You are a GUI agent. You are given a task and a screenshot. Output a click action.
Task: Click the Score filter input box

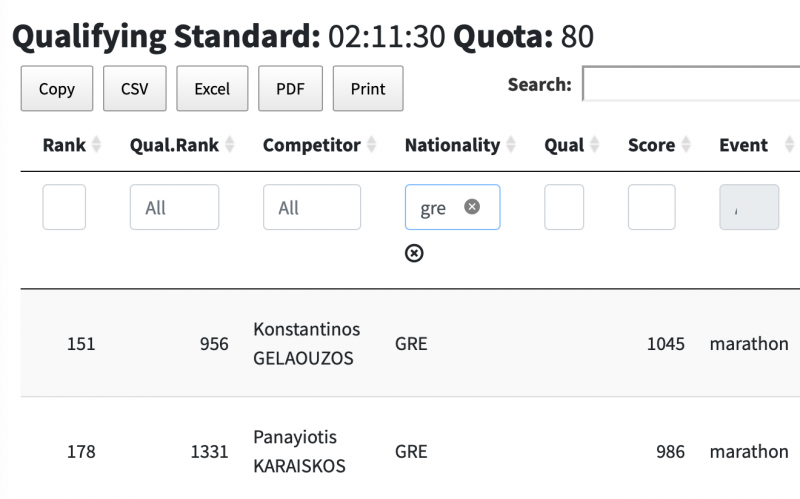651,208
